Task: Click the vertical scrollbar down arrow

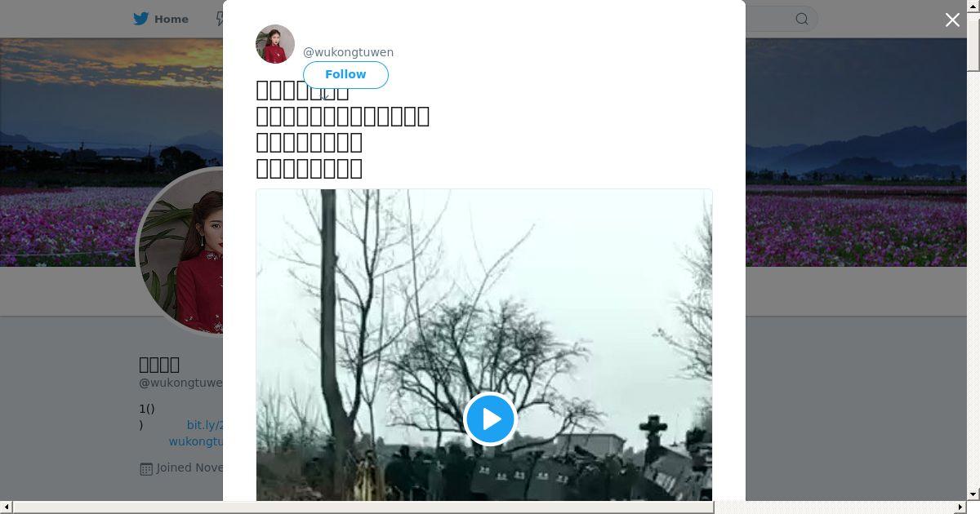Action: pos(973,494)
